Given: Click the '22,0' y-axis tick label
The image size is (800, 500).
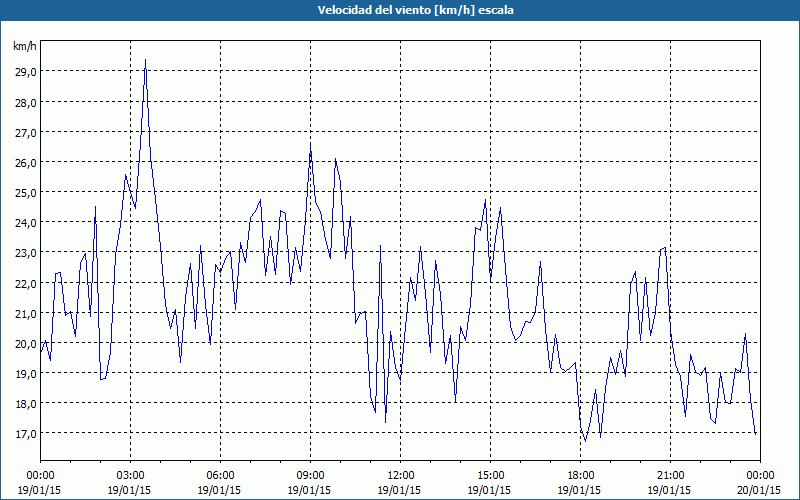Looking at the screenshot, I should point(26,283).
